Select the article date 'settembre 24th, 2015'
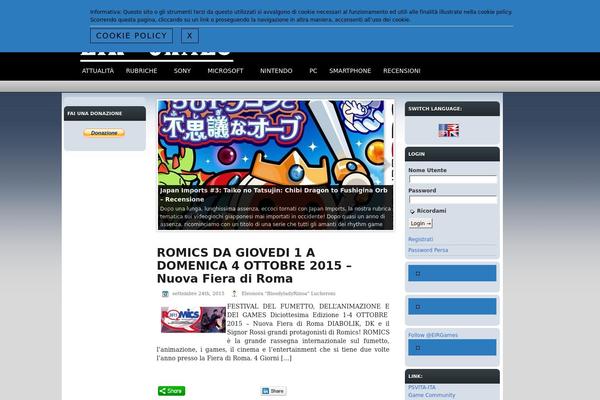The width and height of the screenshot is (600, 400). click(198, 294)
